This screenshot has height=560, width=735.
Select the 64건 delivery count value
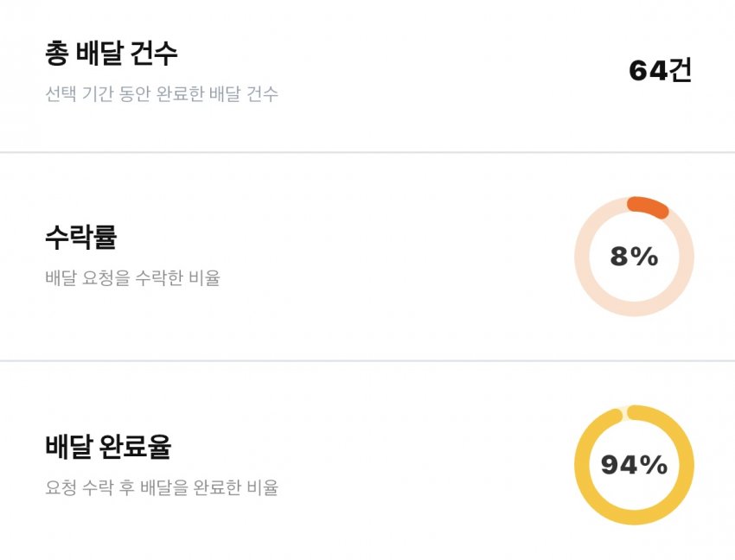[660, 71]
